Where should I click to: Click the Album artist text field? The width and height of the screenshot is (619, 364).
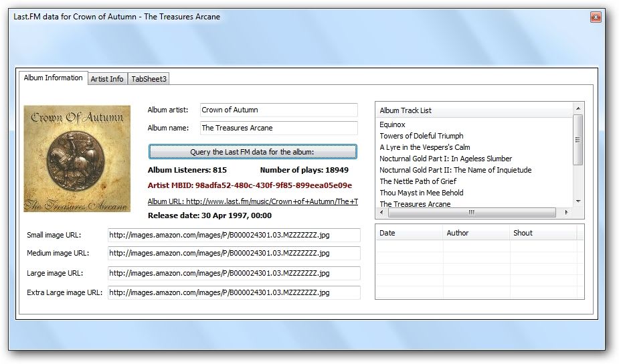(x=278, y=110)
